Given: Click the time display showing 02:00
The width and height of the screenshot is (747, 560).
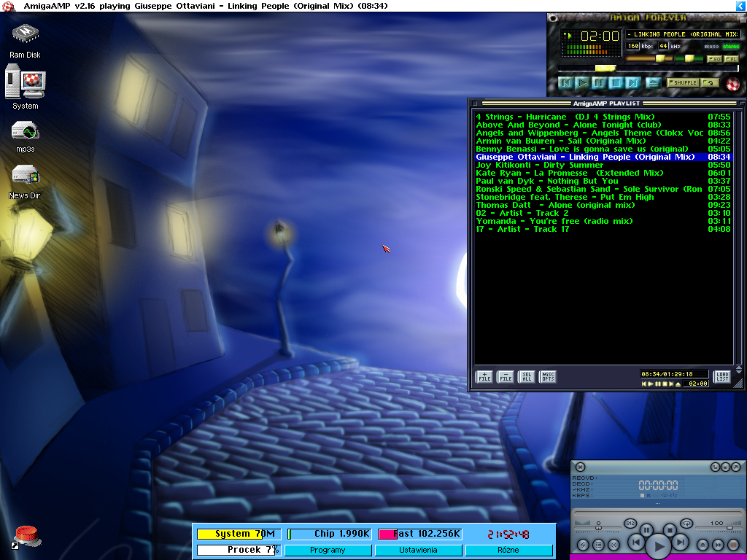Looking at the screenshot, I should tap(600, 36).
